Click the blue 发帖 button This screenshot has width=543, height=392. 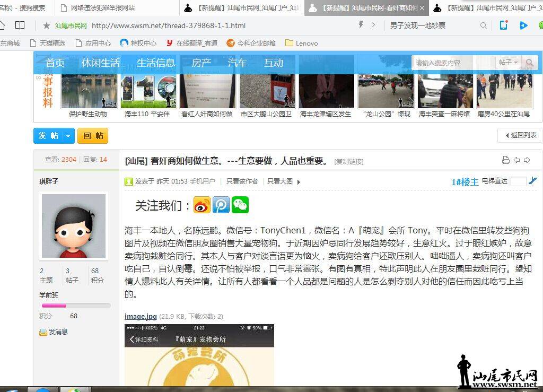(48, 136)
